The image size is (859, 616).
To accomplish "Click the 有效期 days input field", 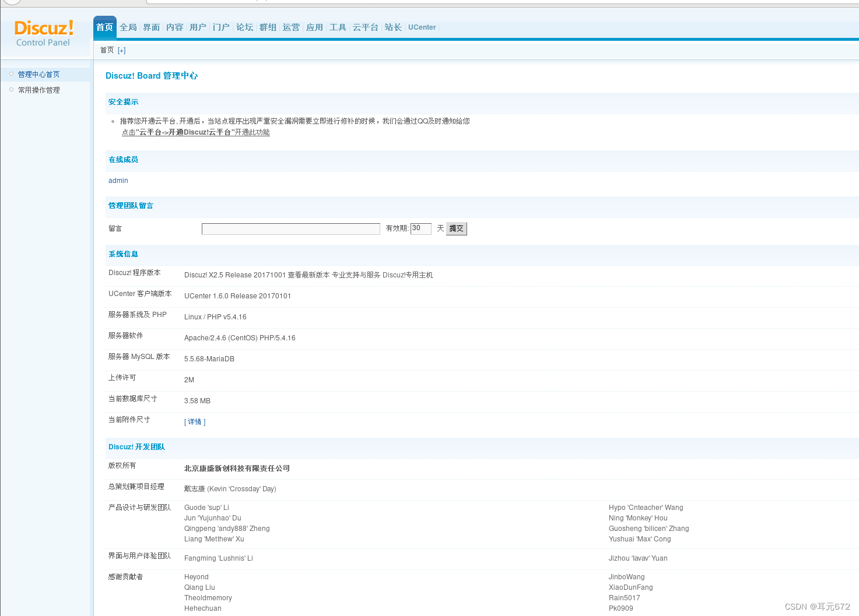I will (x=421, y=228).
